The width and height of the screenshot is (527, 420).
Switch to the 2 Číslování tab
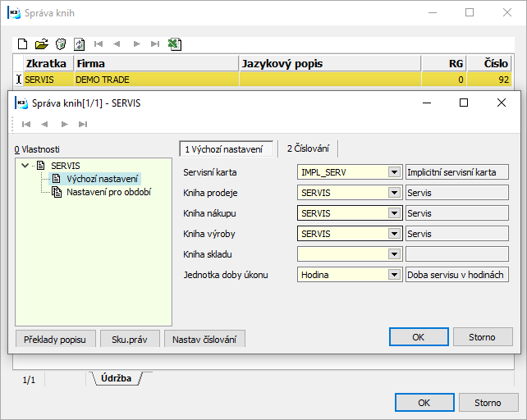click(308, 148)
